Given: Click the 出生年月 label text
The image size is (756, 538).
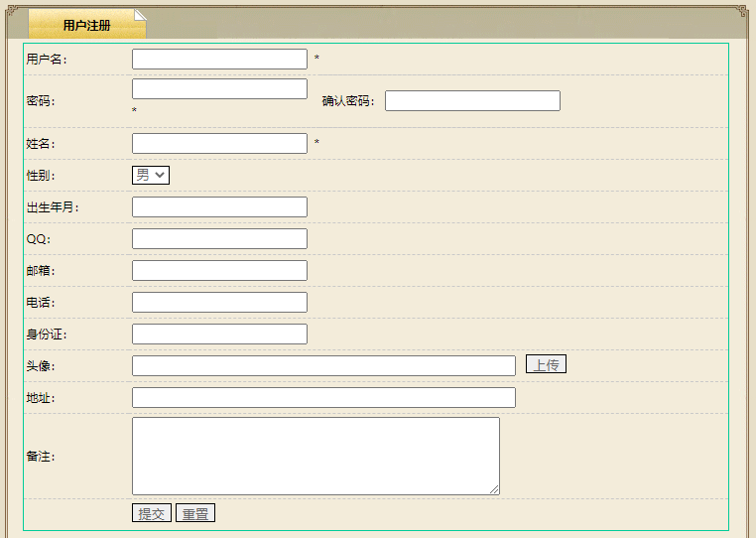Looking at the screenshot, I should coord(53,207).
